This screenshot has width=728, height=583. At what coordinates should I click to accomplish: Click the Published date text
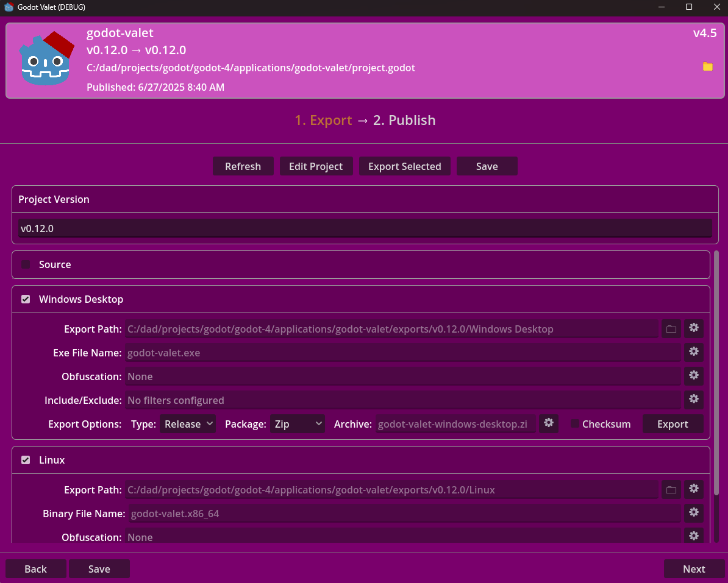click(x=155, y=87)
